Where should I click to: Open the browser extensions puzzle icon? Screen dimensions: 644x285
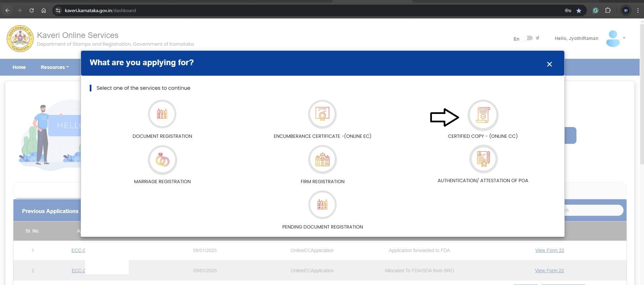[608, 10]
